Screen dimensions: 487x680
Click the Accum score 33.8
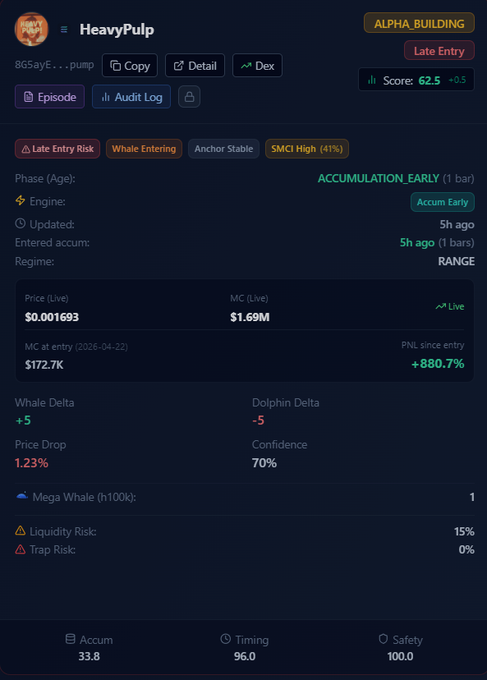[89, 656]
